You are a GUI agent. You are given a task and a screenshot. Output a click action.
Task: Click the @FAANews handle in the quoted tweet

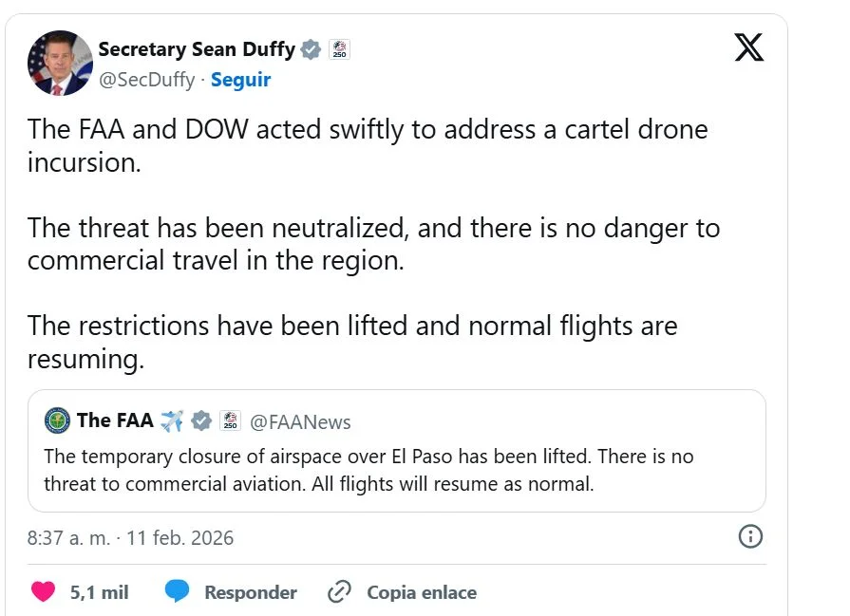tap(300, 421)
